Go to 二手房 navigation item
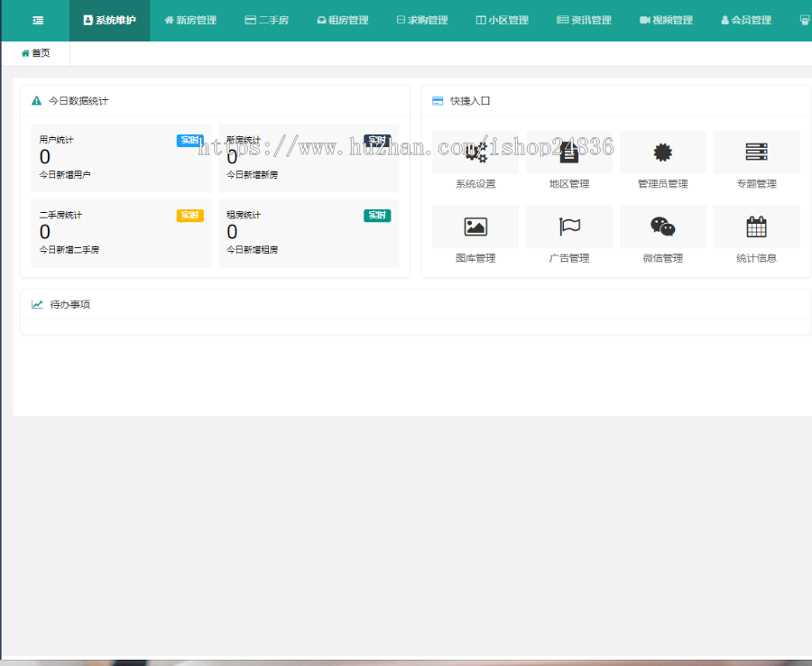Screen dimensions: 812x666 [x=267, y=20]
